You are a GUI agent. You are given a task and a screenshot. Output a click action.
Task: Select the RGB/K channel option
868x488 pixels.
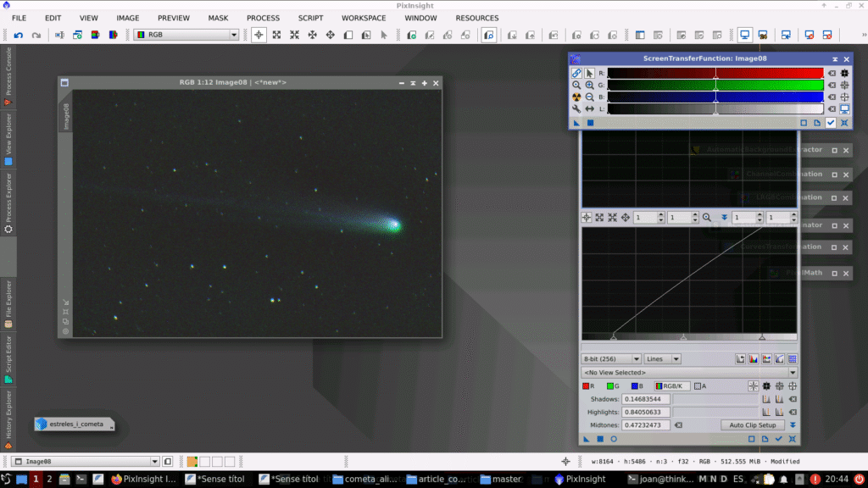coord(671,386)
